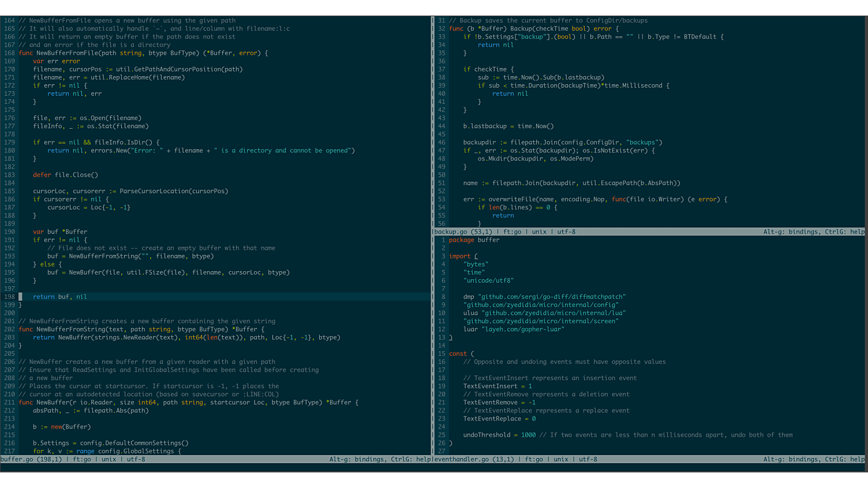This screenshot has height=488, width=868.
Task: Click the backup.go status bar filename
Action: [451, 231]
